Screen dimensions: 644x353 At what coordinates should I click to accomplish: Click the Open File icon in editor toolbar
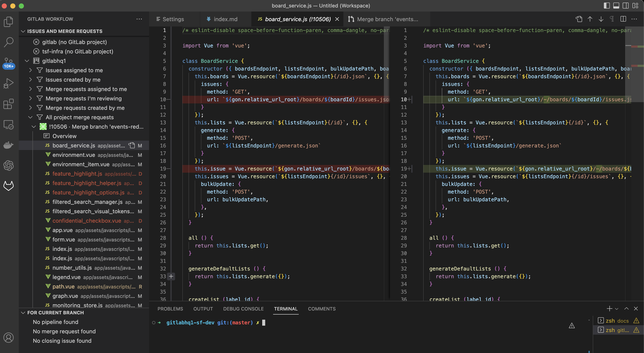pyautogui.click(x=579, y=19)
